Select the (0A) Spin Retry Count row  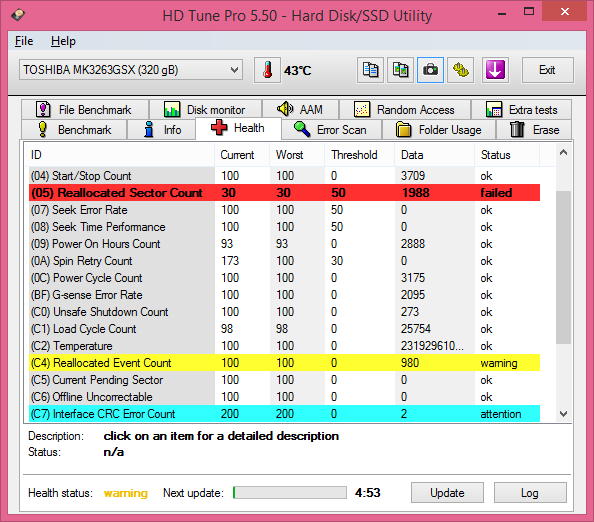pyautogui.click(x=284, y=261)
